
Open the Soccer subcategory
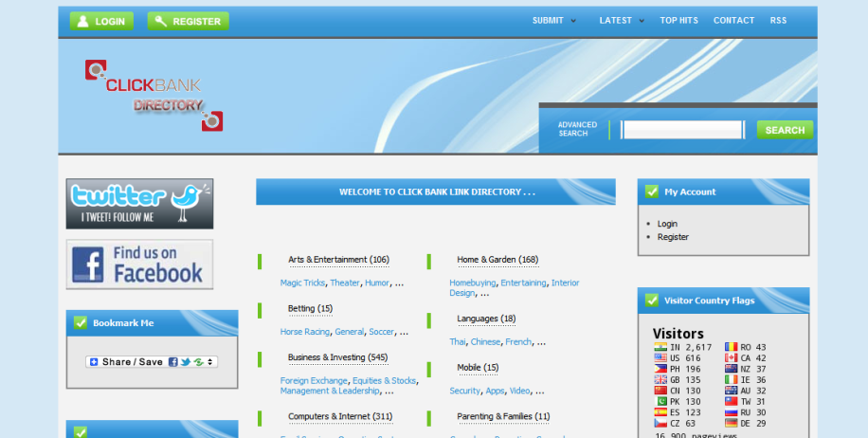tap(382, 332)
